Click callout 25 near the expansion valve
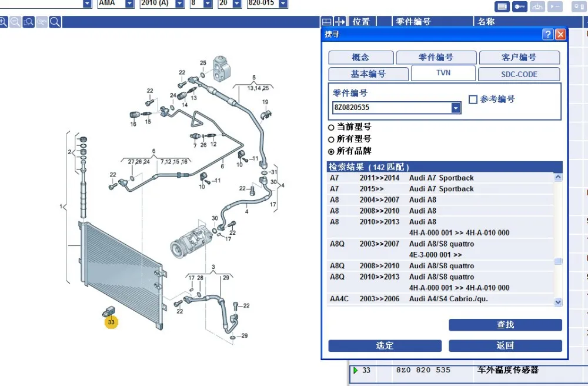This screenshot has height=386, width=588. tap(203, 63)
